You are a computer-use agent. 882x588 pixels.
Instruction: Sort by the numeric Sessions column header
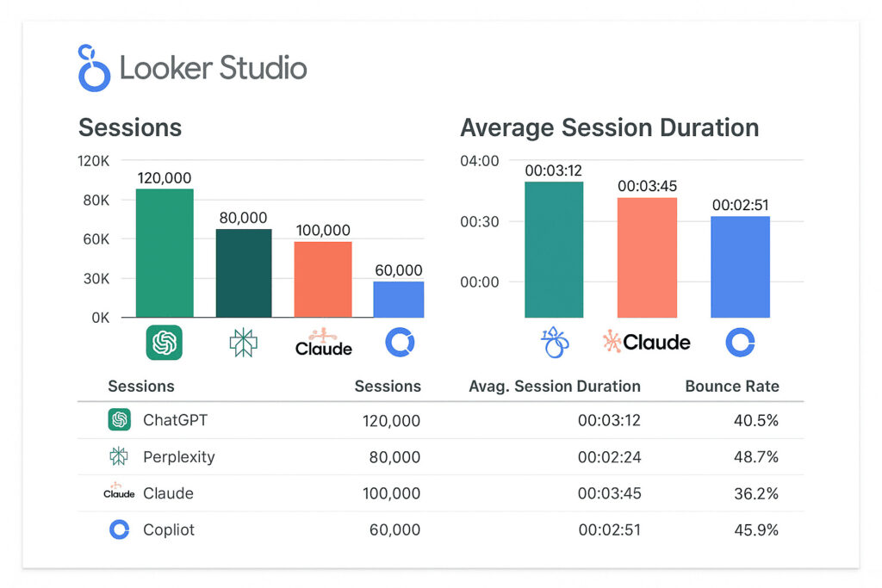388,387
